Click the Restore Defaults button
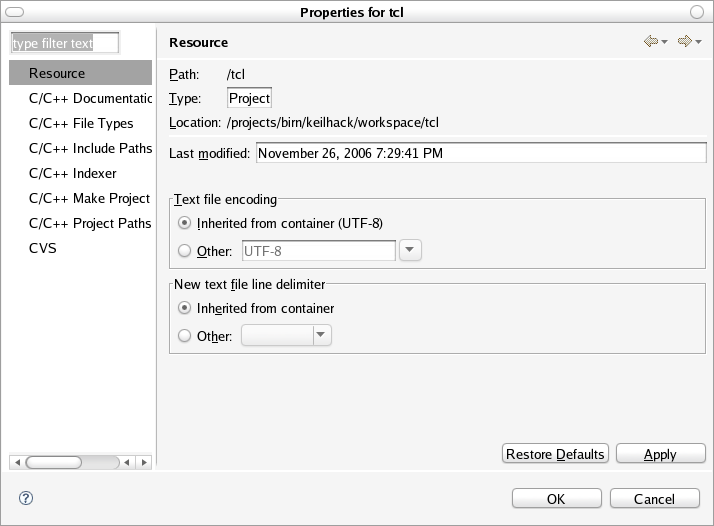Screen dimensions: 714x526 coord(555,455)
